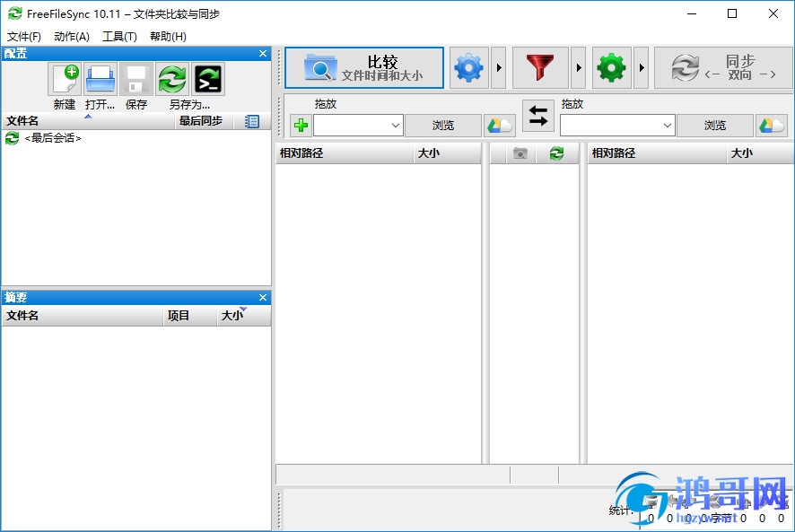Click the right folder path input field

coord(610,126)
